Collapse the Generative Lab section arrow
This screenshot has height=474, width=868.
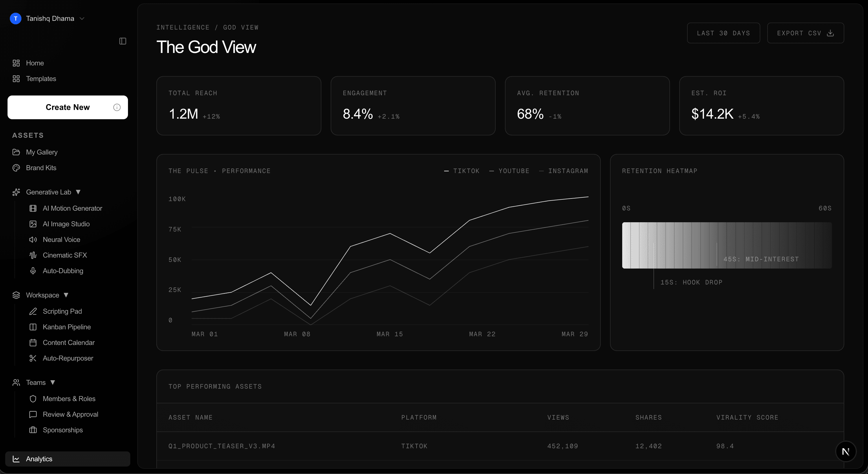78,192
